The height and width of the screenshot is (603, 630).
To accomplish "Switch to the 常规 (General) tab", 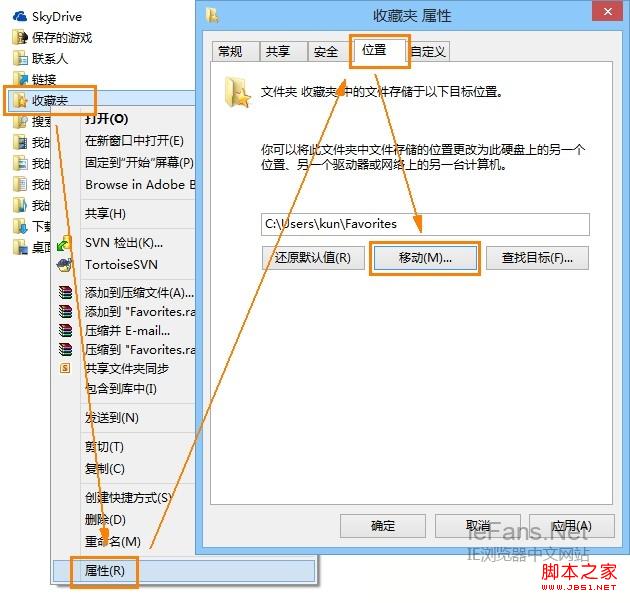I will click(235, 51).
